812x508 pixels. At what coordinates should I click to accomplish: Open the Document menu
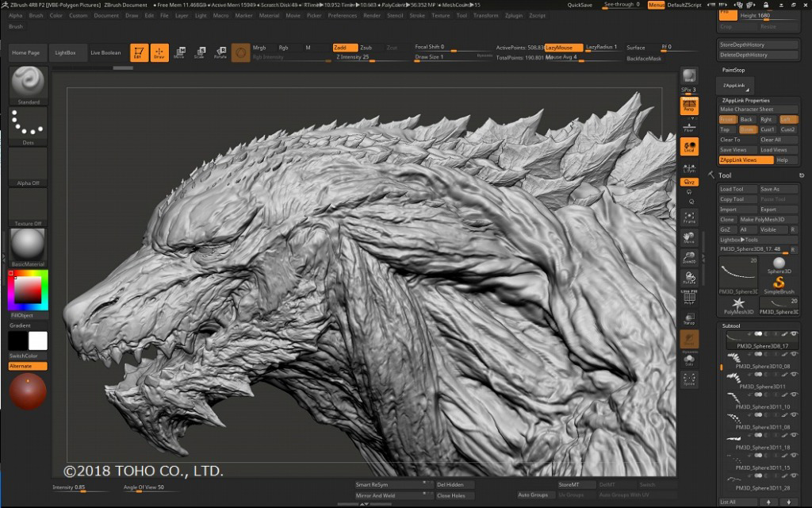[106, 16]
